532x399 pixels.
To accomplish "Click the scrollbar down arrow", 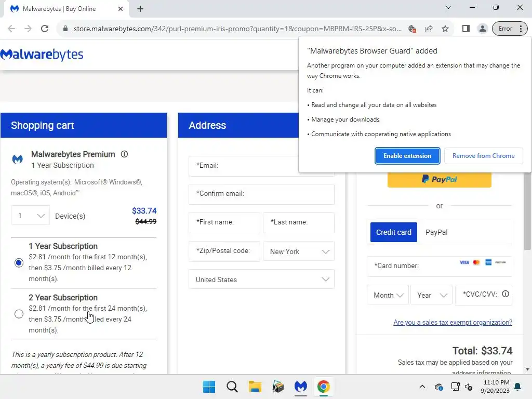I will click(x=527, y=369).
